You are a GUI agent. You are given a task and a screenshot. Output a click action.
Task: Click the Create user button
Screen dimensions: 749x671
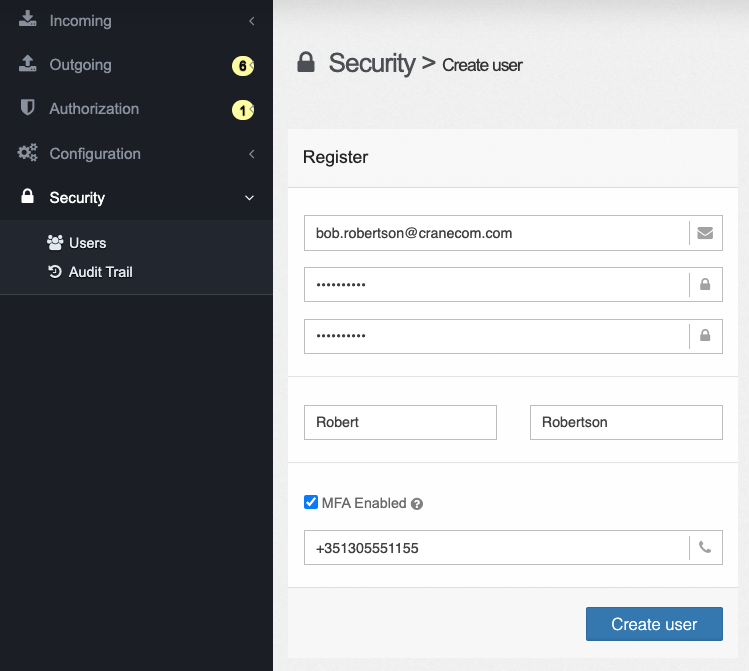(x=654, y=624)
